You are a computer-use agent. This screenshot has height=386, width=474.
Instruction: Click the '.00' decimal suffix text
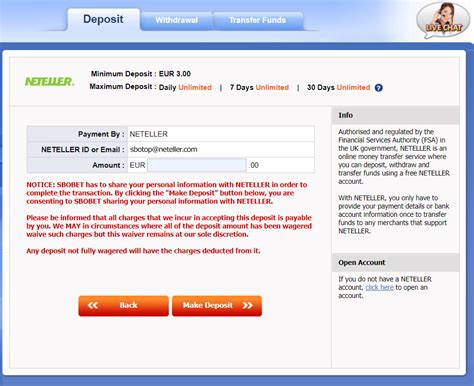pos(254,165)
